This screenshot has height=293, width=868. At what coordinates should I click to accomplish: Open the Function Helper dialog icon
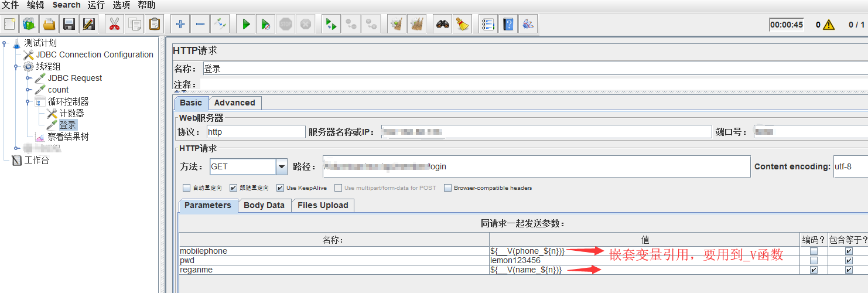(487, 24)
